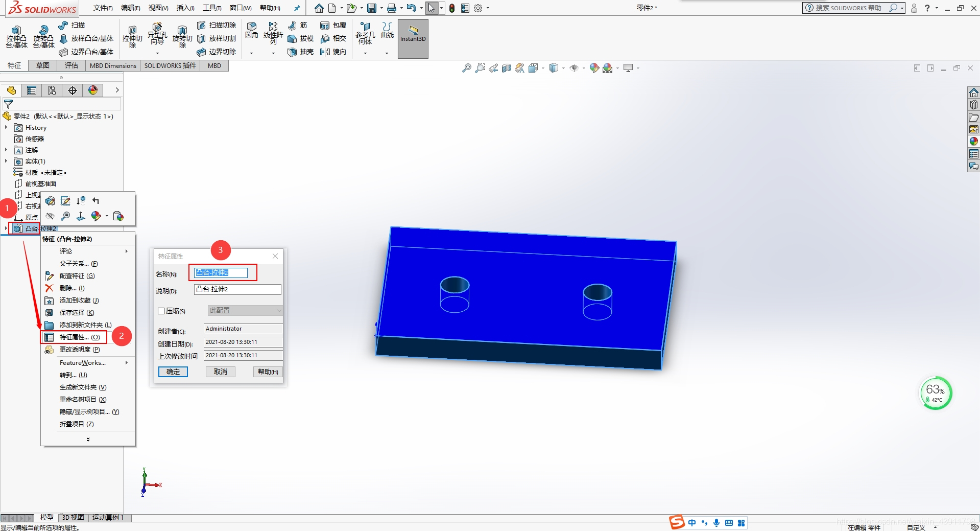
Task: Open the ConfigurationManager tab icon
Action: [52, 90]
